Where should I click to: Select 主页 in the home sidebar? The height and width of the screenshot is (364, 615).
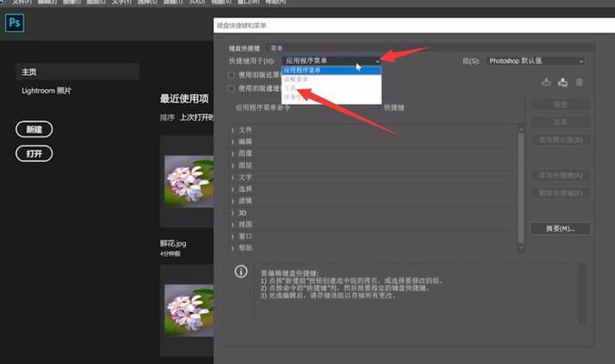tap(77, 72)
